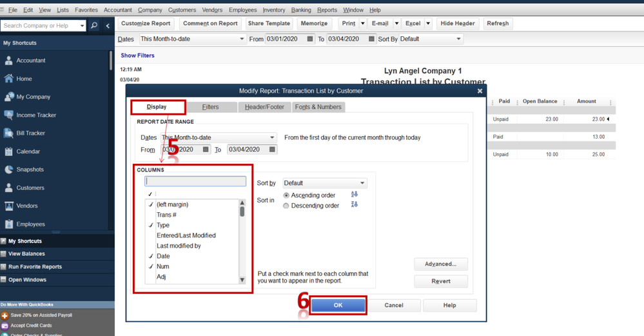Open My Company shortcut icon
The height and width of the screenshot is (336, 644).
click(8, 97)
